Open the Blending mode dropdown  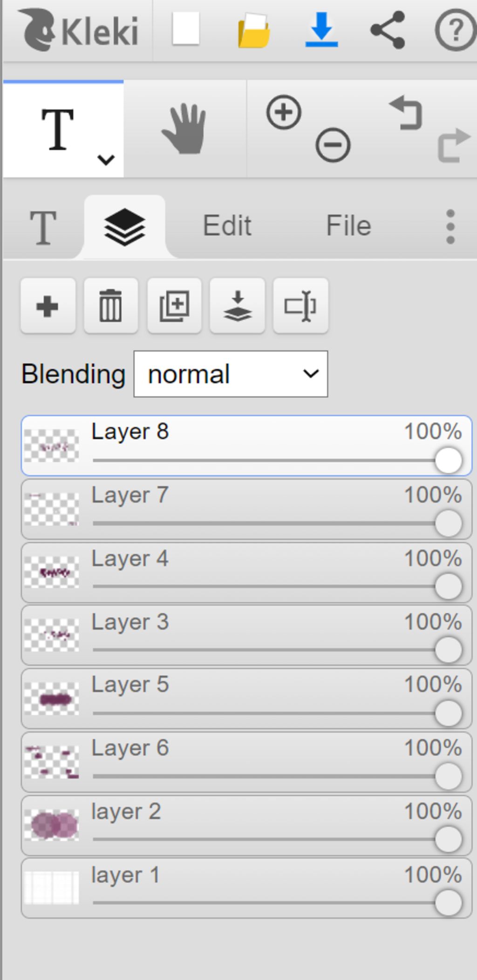click(231, 374)
